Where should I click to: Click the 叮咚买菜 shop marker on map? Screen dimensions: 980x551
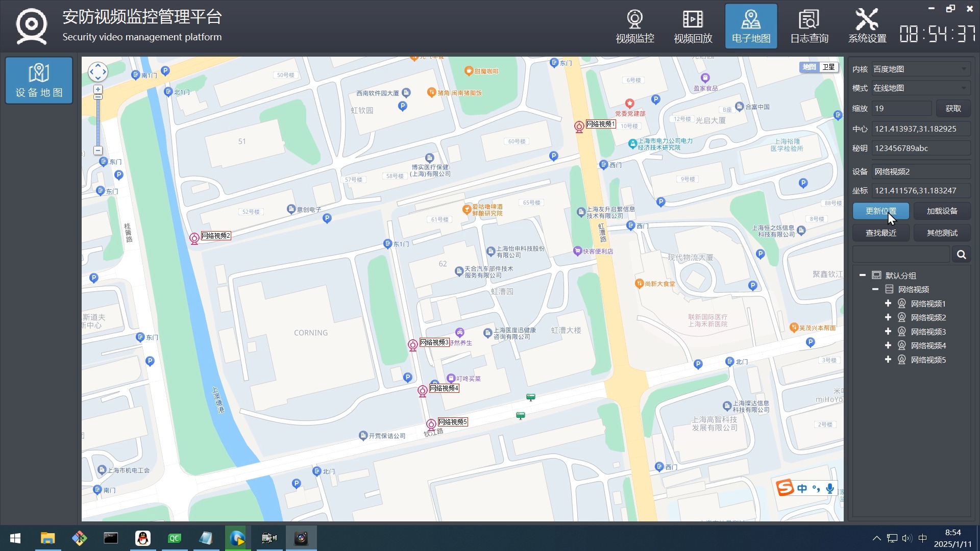(451, 378)
